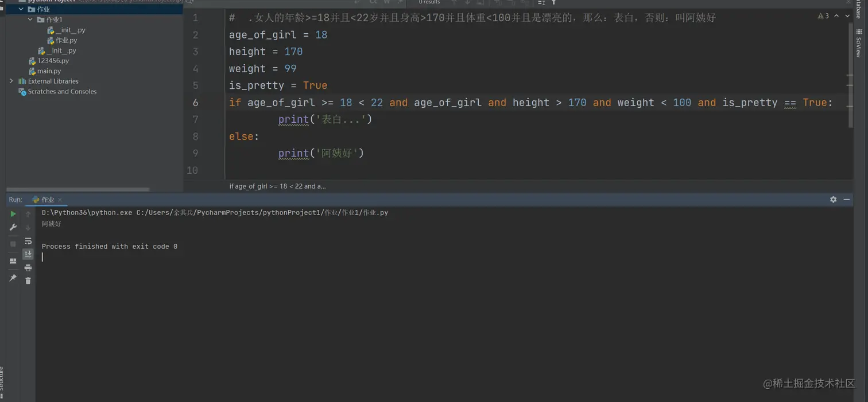Click the else: keyword line
Image resolution: width=868 pixels, height=402 pixels.
coord(244,136)
